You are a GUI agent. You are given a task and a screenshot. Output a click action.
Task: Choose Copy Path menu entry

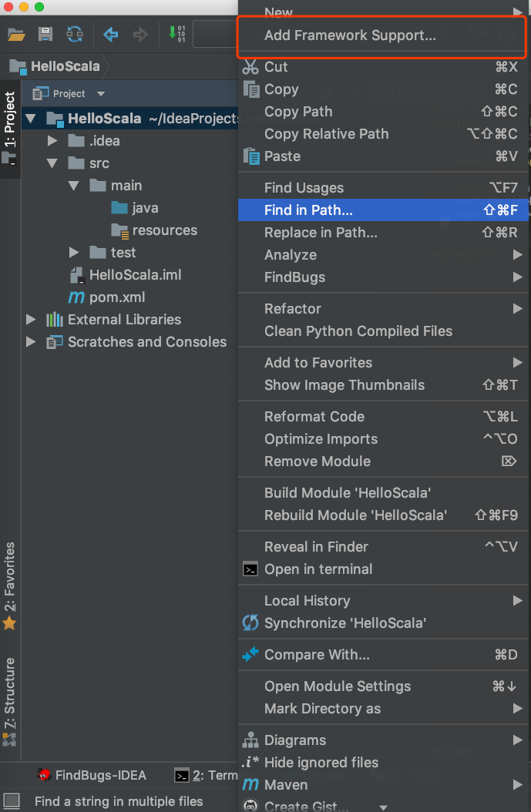coord(383,112)
